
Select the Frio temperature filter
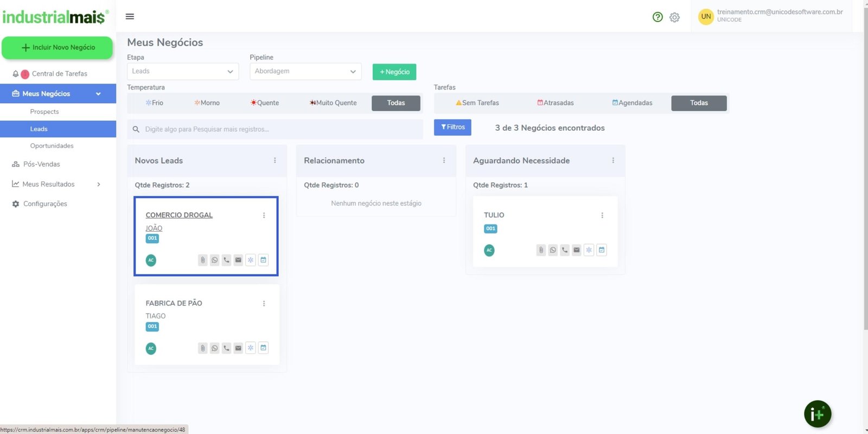click(x=154, y=103)
